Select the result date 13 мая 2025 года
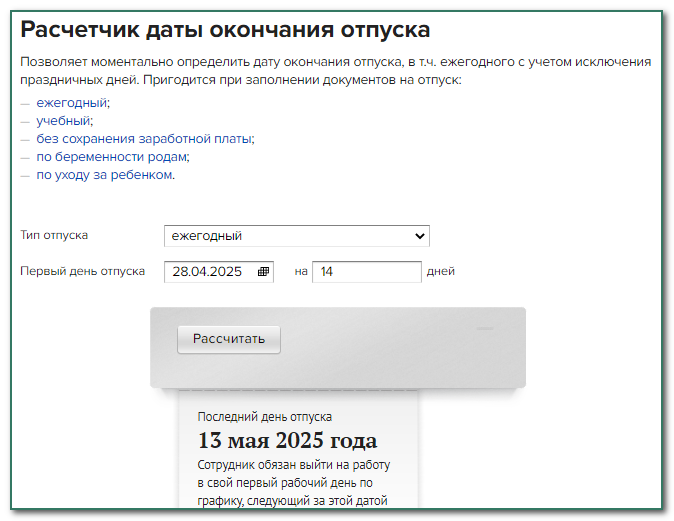674x521 pixels. pyautogui.click(x=287, y=441)
